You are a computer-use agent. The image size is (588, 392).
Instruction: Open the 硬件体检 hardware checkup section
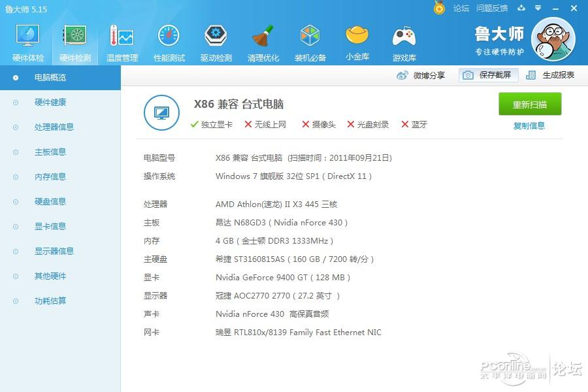(x=27, y=42)
